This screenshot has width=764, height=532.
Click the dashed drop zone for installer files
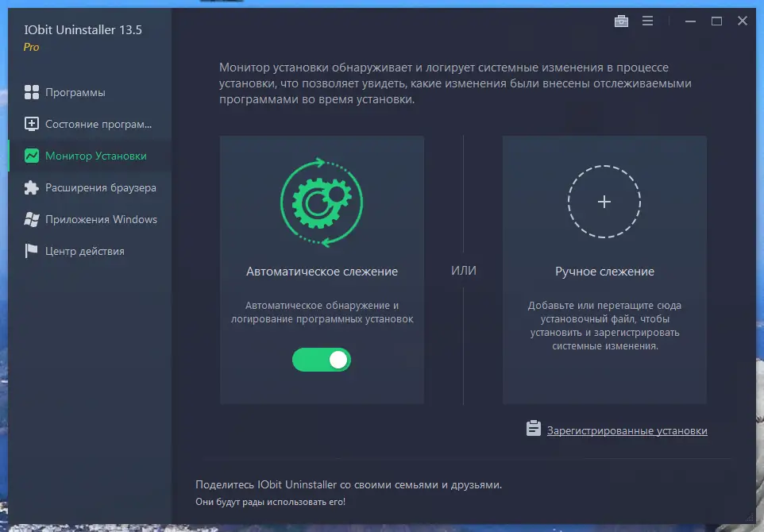pos(604,202)
